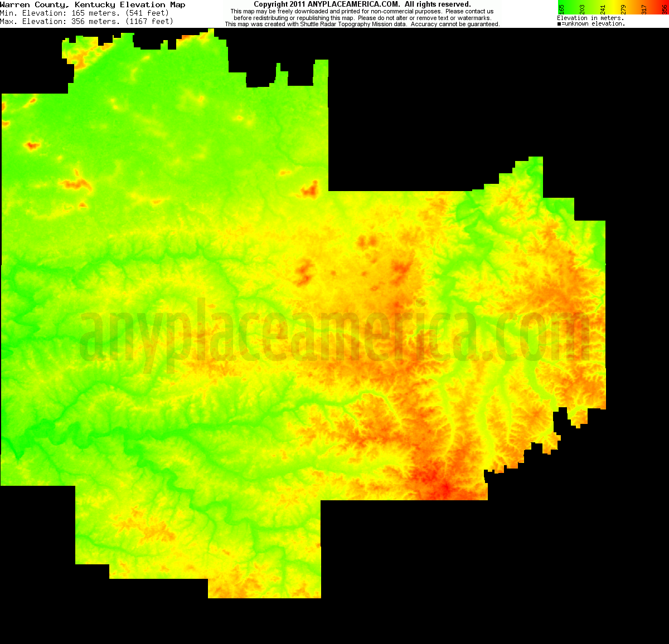Click the 203 value on elevation legend

point(582,8)
